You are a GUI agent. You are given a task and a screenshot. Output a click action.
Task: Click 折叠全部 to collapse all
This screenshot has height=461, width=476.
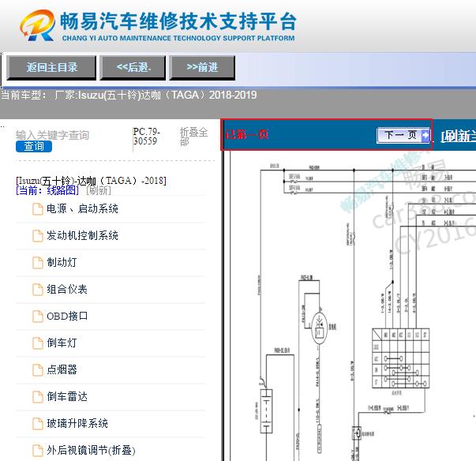pos(193,137)
